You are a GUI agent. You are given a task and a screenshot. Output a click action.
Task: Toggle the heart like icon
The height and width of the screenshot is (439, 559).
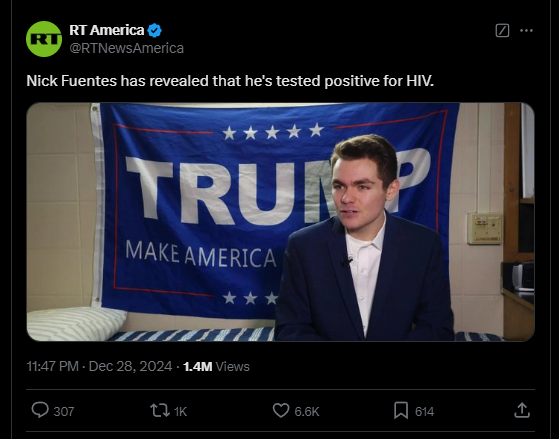coord(281,410)
